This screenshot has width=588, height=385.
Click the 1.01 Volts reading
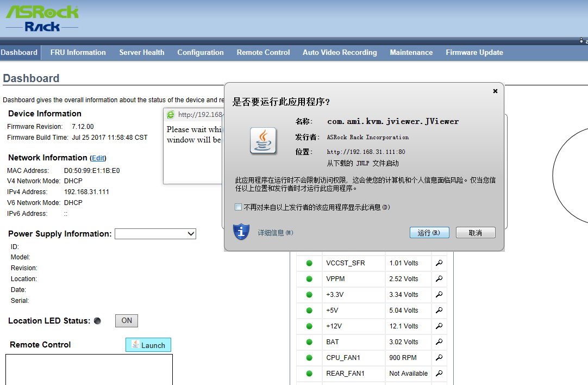pyautogui.click(x=403, y=263)
